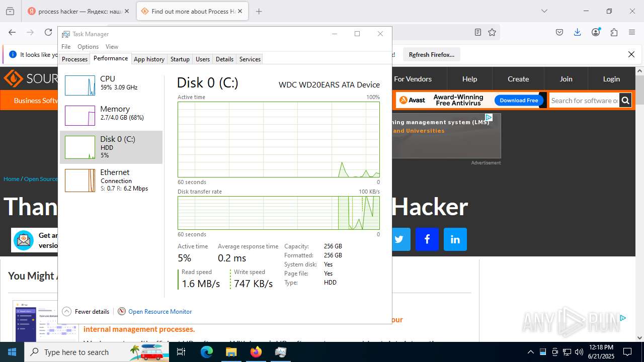Open Firefox extensions puzzle icon
The height and width of the screenshot is (362, 644).
(x=614, y=32)
